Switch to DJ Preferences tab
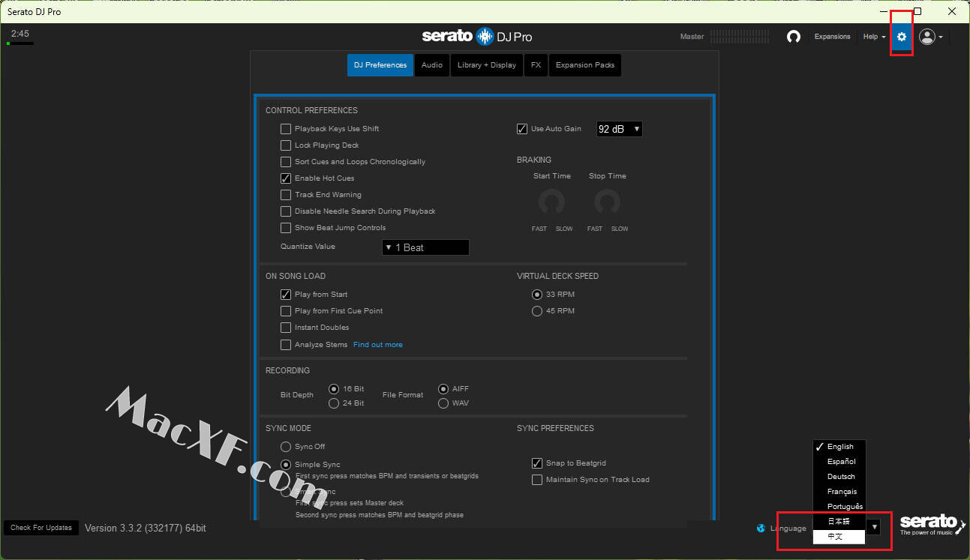 pos(380,65)
